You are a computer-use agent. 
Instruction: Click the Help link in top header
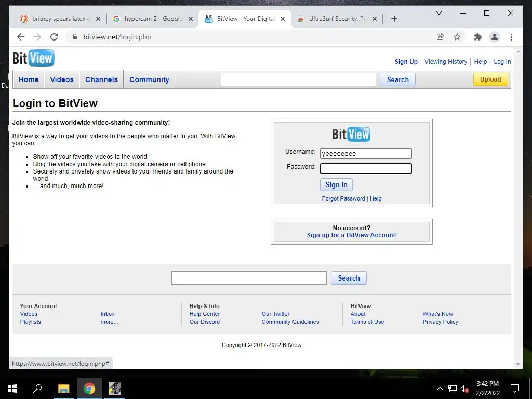tap(481, 62)
